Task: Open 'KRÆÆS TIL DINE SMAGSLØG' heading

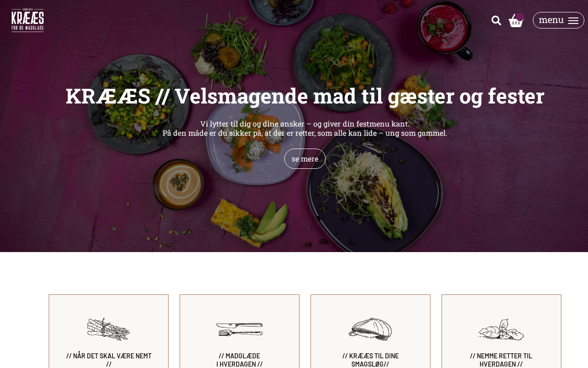Action: tap(370, 360)
